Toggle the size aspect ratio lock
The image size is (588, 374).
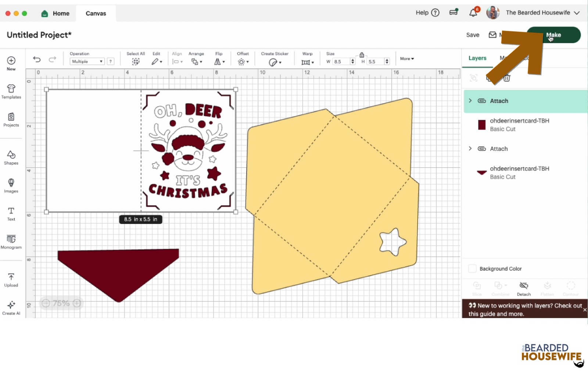pyautogui.click(x=362, y=55)
